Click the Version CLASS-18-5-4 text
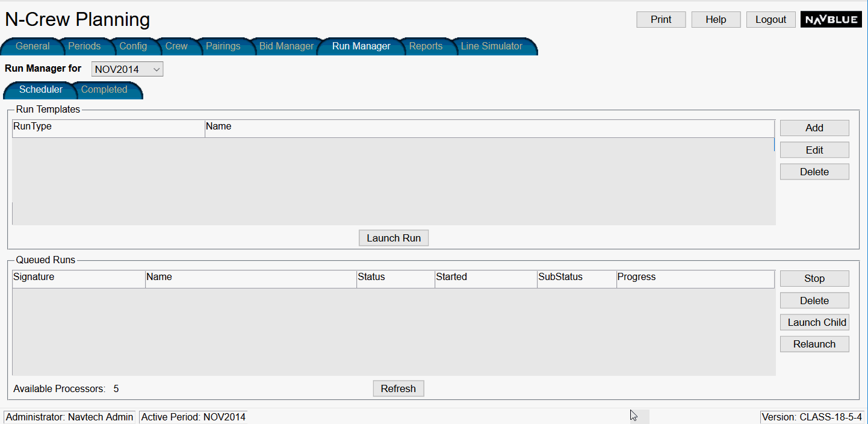 coord(812,417)
